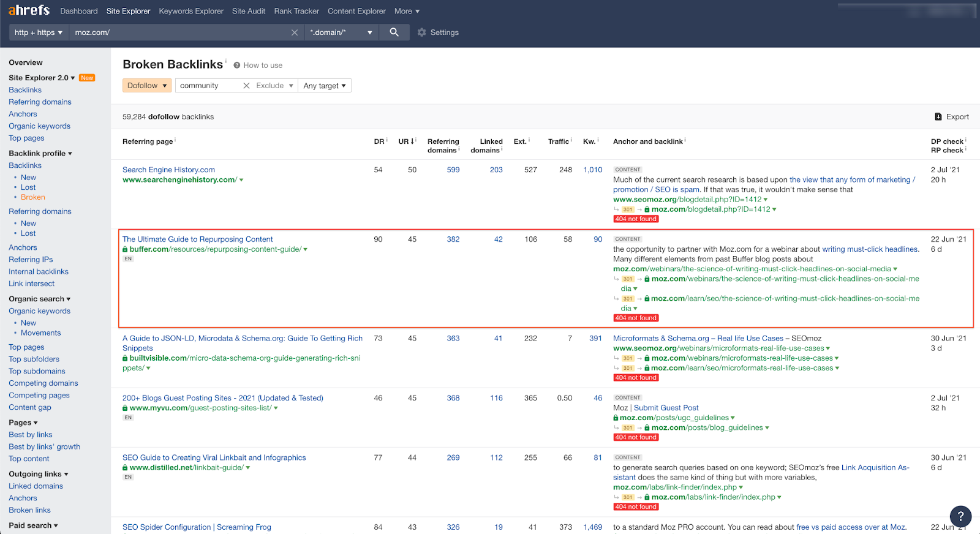The height and width of the screenshot is (534, 980).
Task: Collapse Outgoing links sidebar section
Action: click(x=39, y=474)
